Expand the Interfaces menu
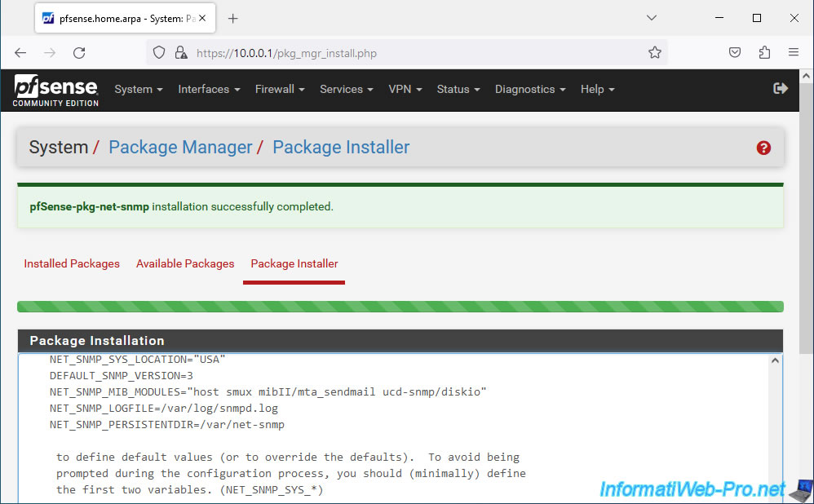Image resolution: width=814 pixels, height=504 pixels. pos(209,89)
